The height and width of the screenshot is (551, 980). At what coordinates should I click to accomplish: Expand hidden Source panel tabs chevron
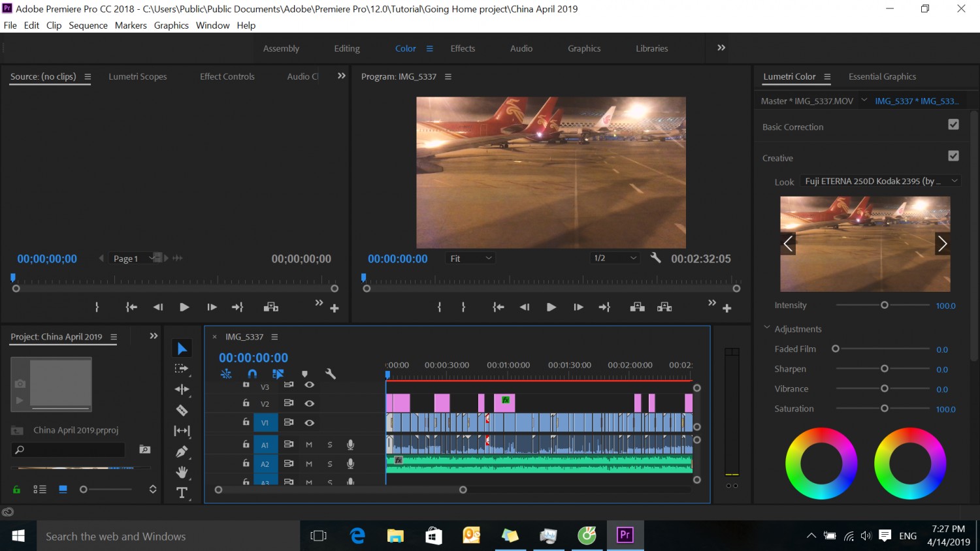(x=341, y=76)
